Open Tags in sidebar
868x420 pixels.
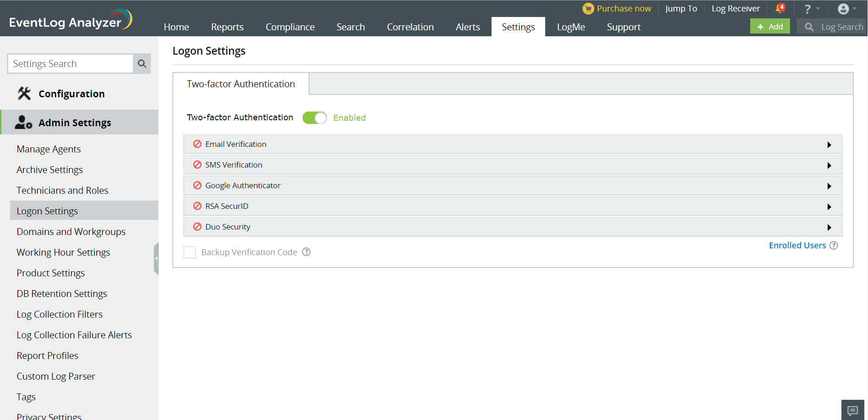[x=26, y=397]
